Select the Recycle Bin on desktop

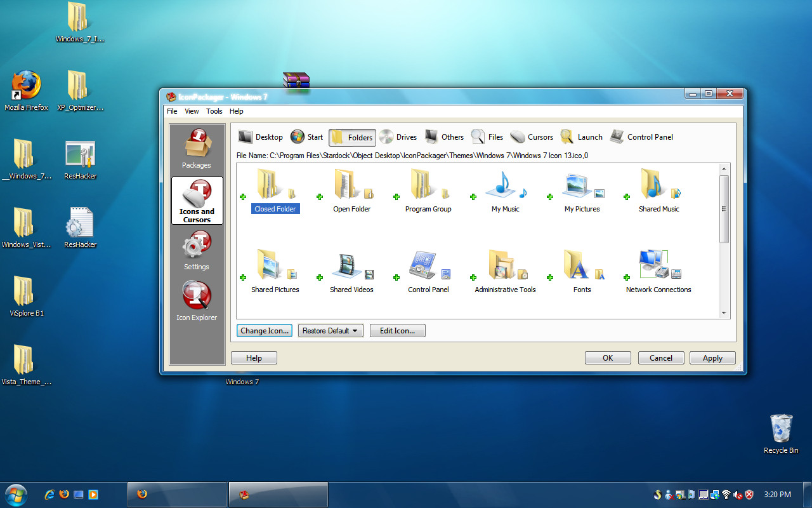[781, 434]
